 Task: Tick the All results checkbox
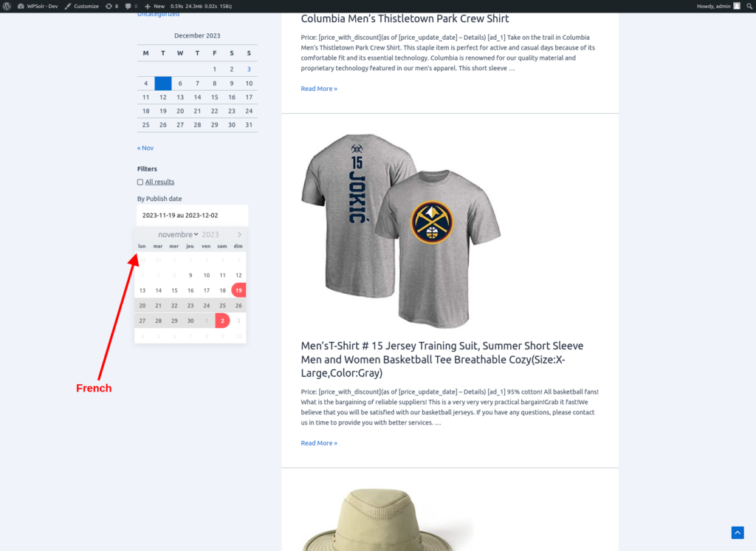pyautogui.click(x=140, y=182)
